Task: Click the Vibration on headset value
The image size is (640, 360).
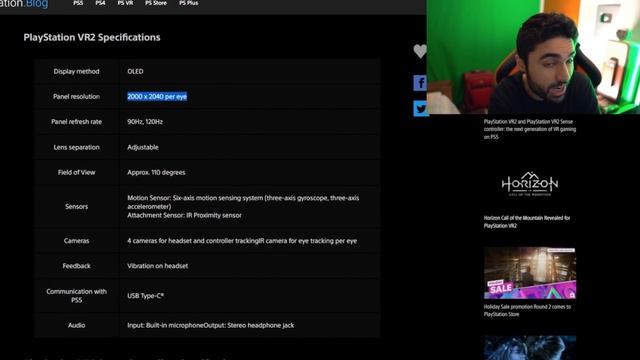Action: coord(158,266)
